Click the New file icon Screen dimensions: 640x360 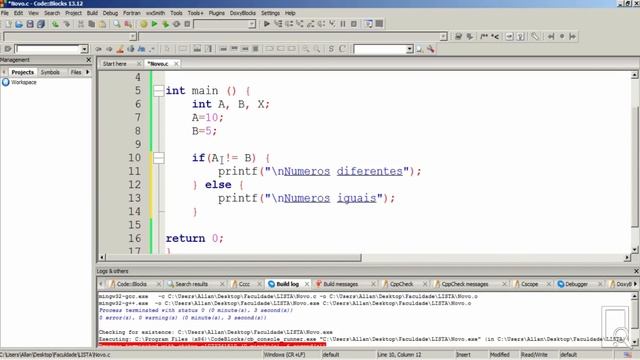9,24
